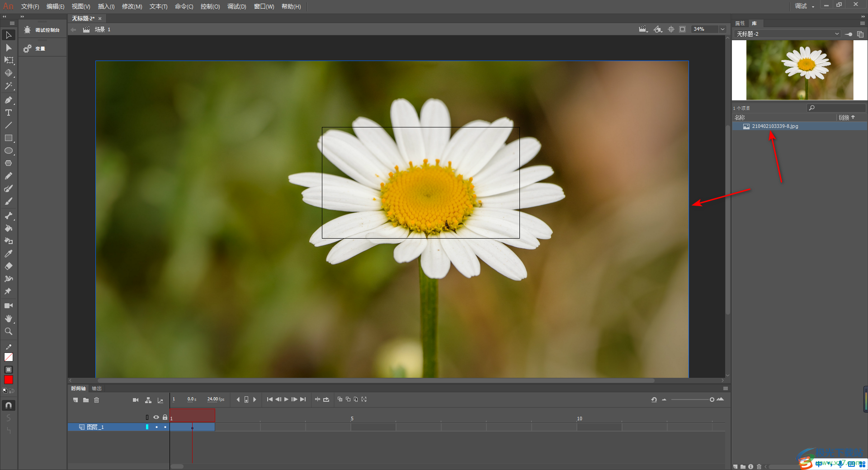868x470 pixels.
Task: Collapse right panel with double-arrow
Action: pyautogui.click(x=863, y=16)
